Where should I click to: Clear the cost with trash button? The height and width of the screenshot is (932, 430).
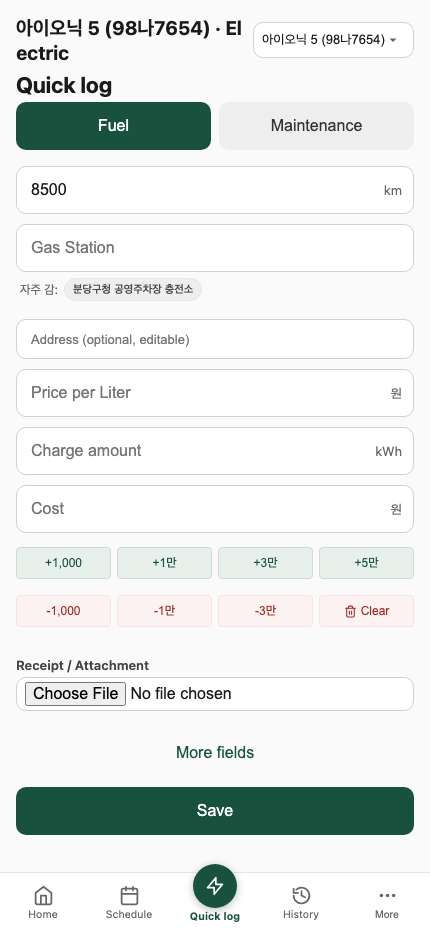coord(366,611)
